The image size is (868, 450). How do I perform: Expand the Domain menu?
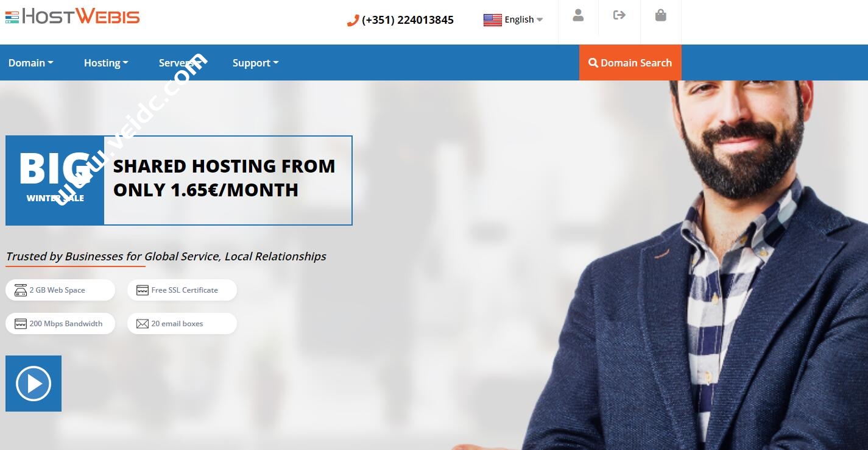(x=30, y=63)
